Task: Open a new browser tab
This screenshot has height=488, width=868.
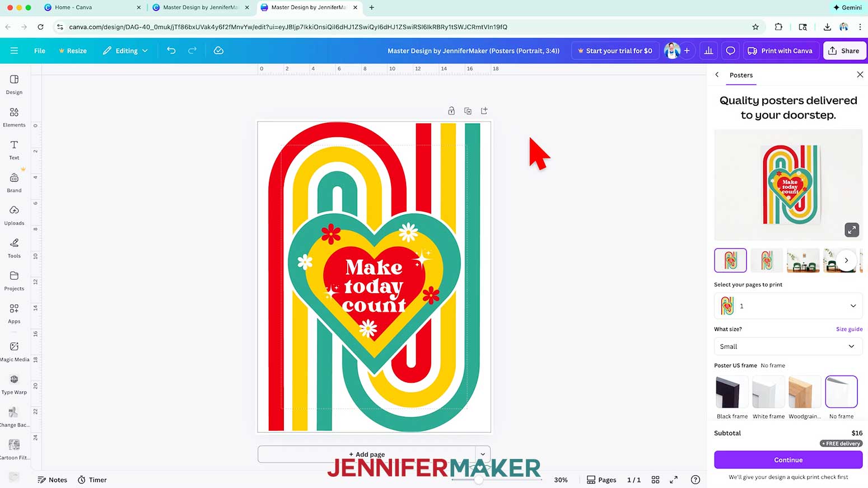Action: (372, 7)
